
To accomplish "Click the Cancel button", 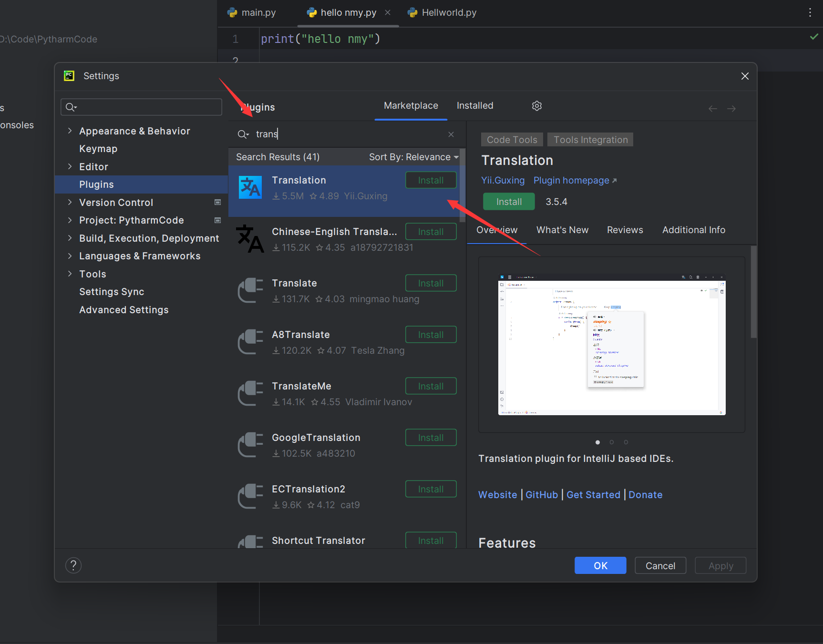I will click(660, 565).
